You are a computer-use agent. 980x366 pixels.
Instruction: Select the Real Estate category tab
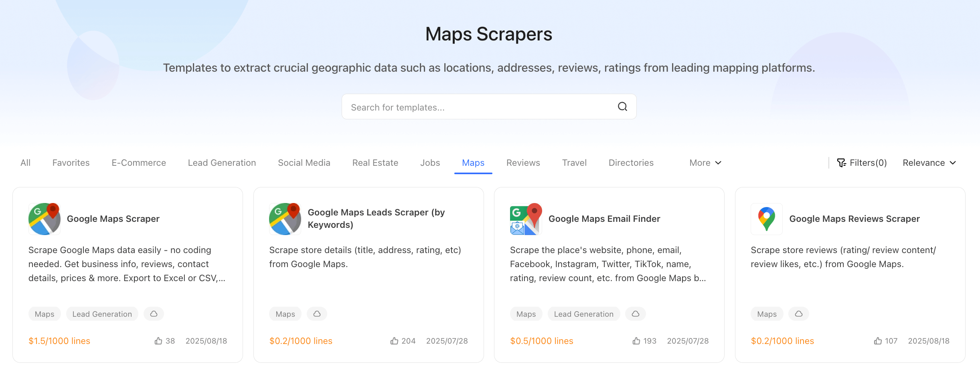tap(375, 163)
